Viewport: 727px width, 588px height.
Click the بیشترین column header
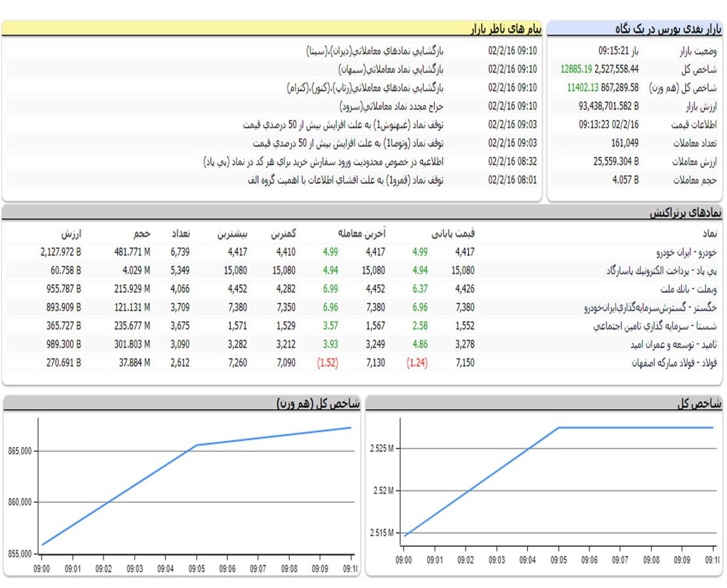(232, 233)
